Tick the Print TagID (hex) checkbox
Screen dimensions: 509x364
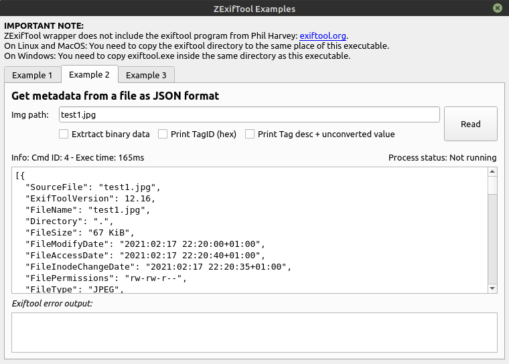pos(163,134)
